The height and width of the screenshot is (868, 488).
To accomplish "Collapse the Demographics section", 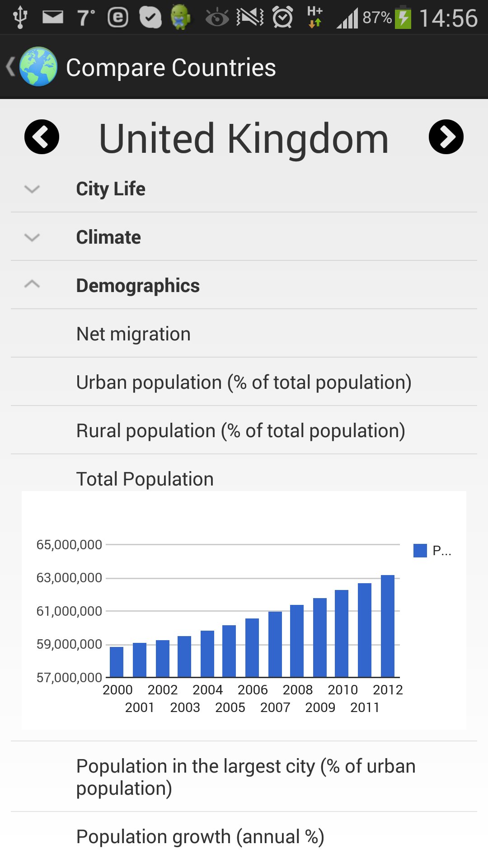I will [244, 285].
